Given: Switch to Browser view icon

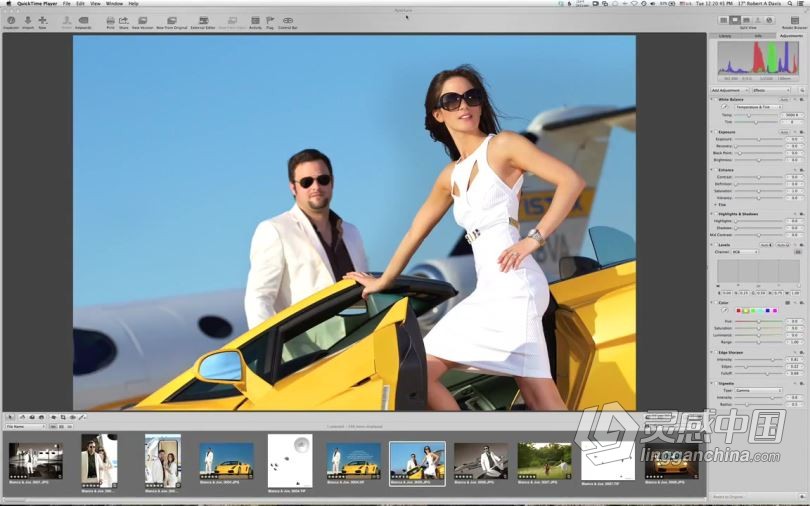Looking at the screenshot, I should 724,20.
